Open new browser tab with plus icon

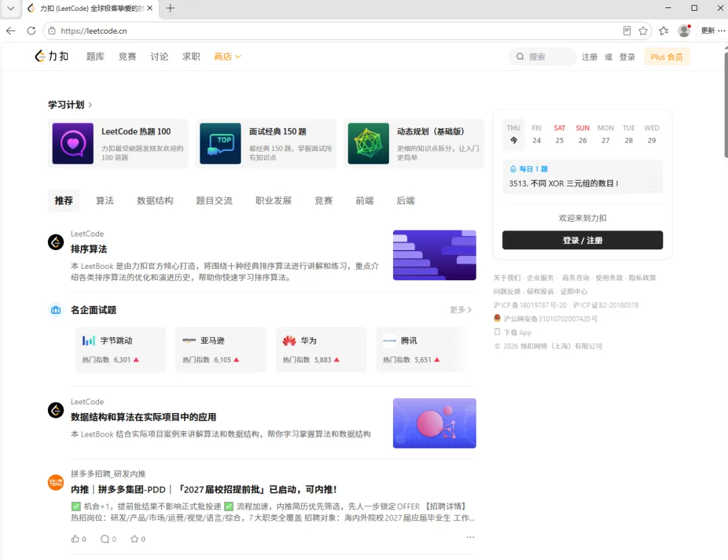click(x=171, y=8)
